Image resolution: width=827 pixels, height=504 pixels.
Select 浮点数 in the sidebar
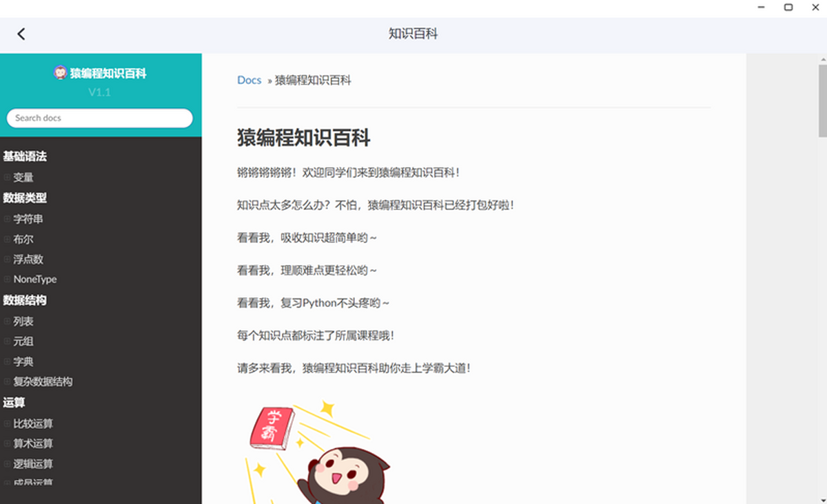(28, 260)
